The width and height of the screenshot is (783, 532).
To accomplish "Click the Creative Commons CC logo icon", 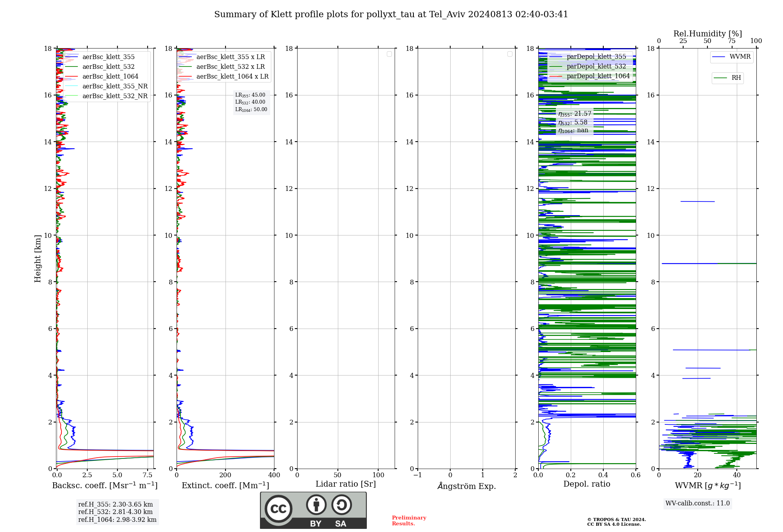I will 278,509.
